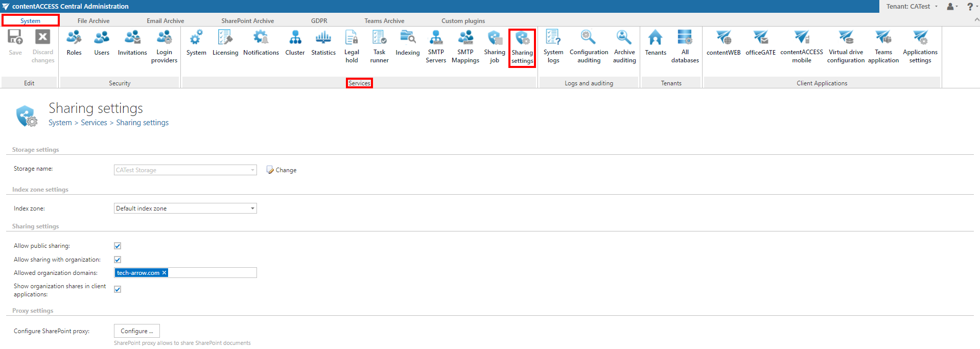Toggle Allow sharing with organization checkbox
980x349 pixels.
coord(118,260)
